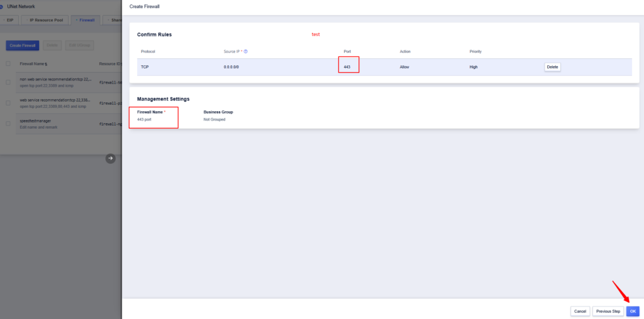This screenshot has height=319, width=644.
Task: Click the Priority column header
Action: coord(475,51)
